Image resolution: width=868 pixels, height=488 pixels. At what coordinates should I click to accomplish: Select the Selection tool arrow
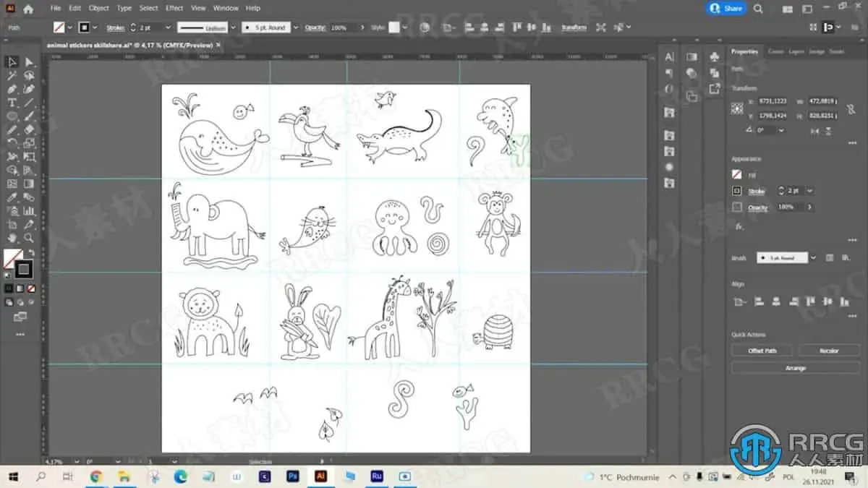12,62
